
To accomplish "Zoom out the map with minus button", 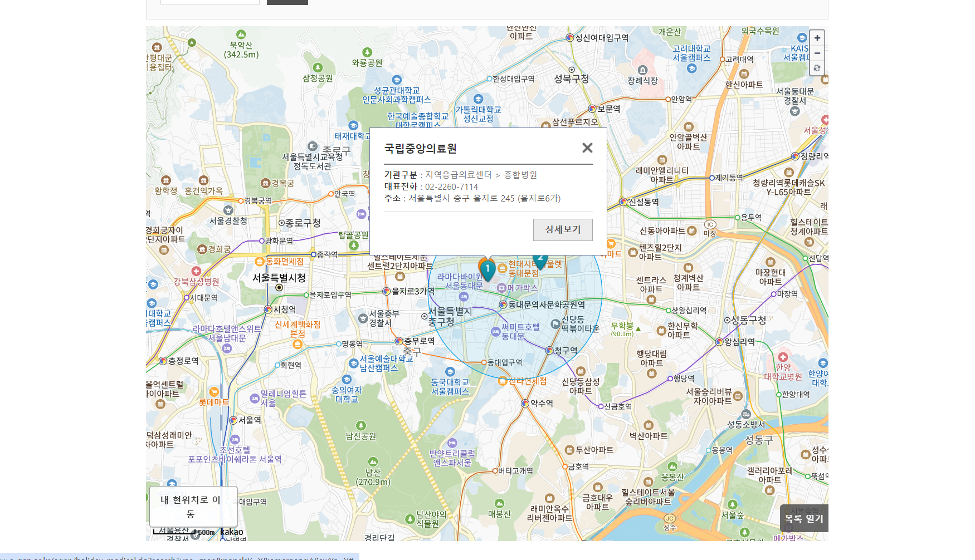I will [817, 53].
